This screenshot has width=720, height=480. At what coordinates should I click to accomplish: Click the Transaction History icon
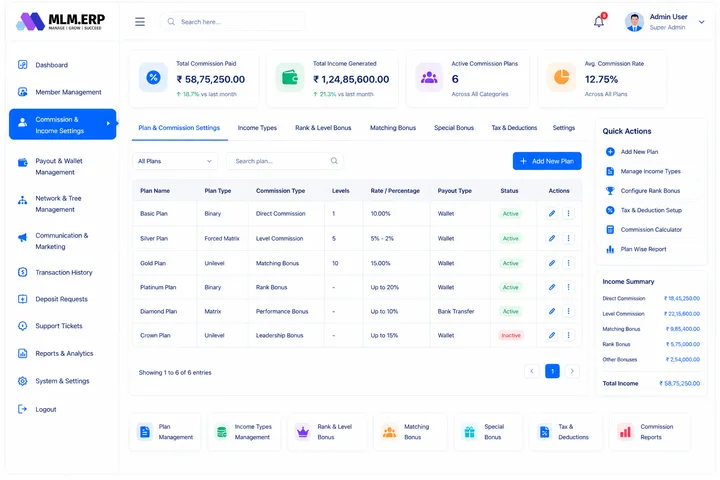22,272
